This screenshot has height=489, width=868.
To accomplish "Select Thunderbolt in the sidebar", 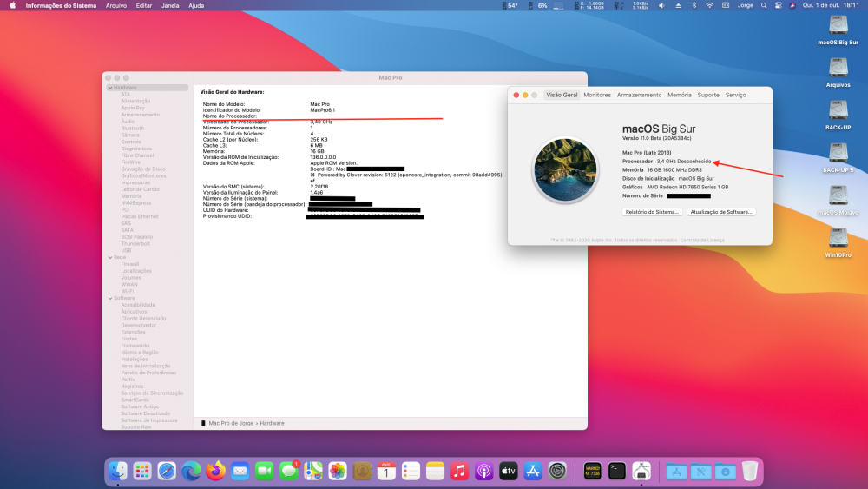I will [135, 244].
